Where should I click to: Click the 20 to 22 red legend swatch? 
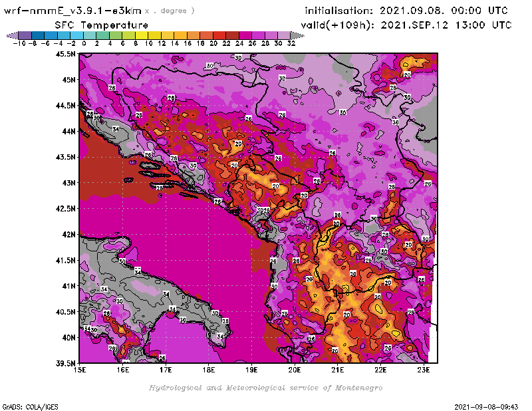(219, 35)
